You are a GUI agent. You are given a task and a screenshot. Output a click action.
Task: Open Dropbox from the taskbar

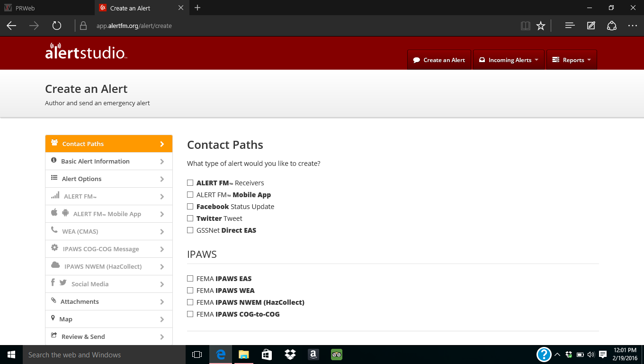[290, 355]
